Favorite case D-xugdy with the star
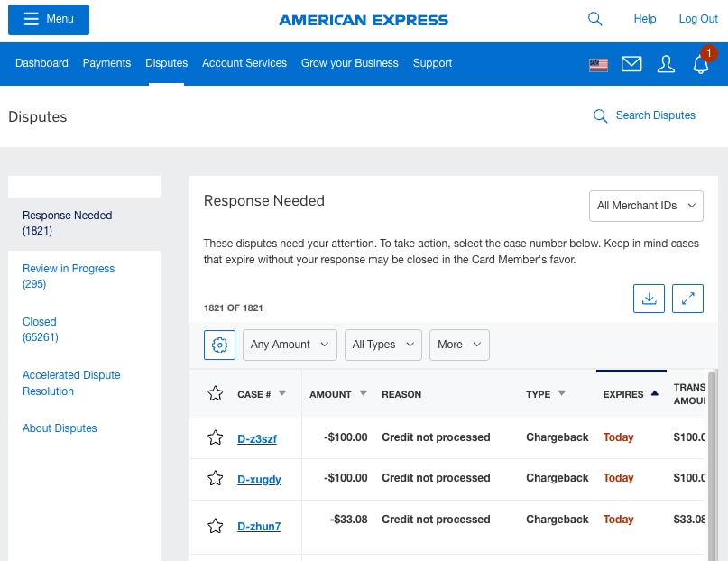The width and height of the screenshot is (728, 561). click(215, 478)
